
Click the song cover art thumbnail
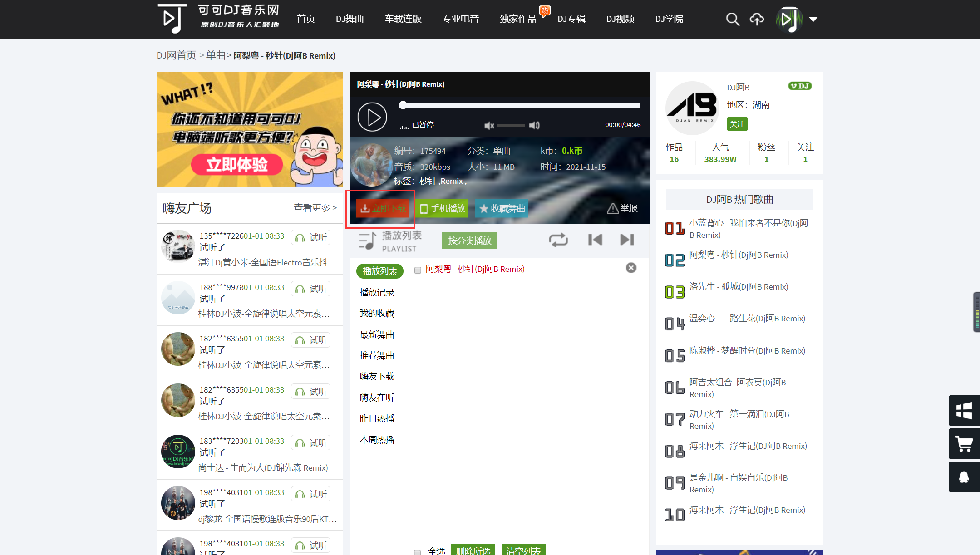point(372,165)
